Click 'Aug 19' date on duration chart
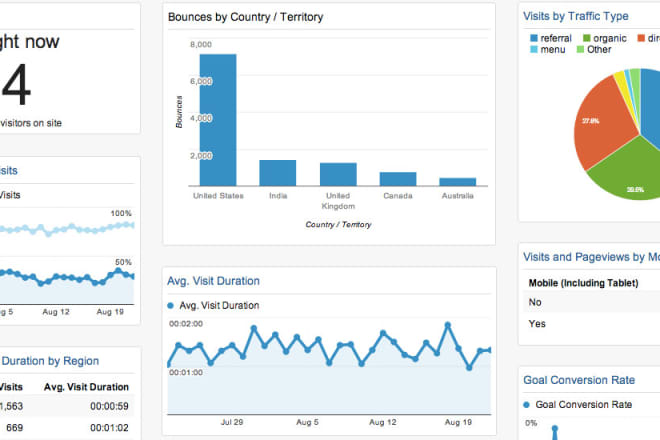660x440 pixels. (458, 422)
